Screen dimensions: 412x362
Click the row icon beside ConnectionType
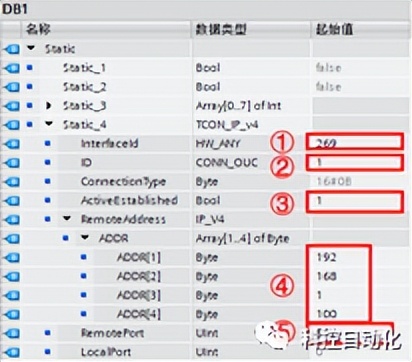click(x=11, y=182)
